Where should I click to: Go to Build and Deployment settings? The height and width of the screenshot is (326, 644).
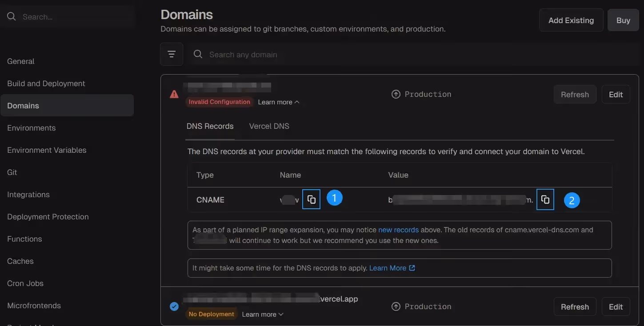pos(46,83)
